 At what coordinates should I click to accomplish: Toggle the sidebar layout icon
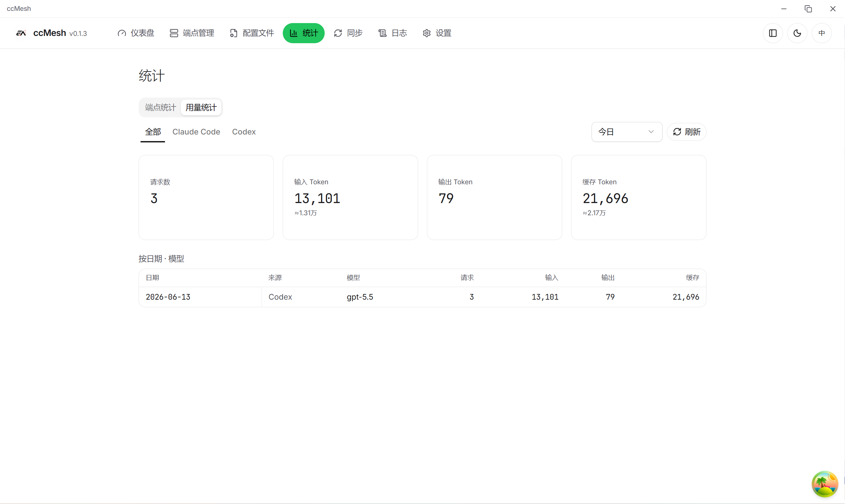773,33
